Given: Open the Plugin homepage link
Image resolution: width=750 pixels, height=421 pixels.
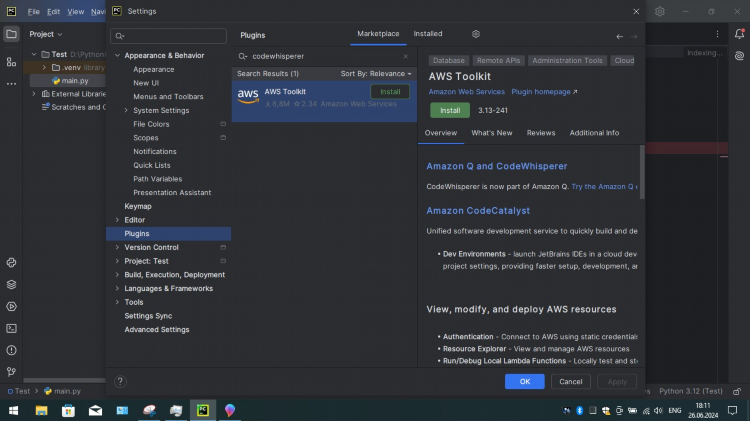Looking at the screenshot, I should click(544, 92).
